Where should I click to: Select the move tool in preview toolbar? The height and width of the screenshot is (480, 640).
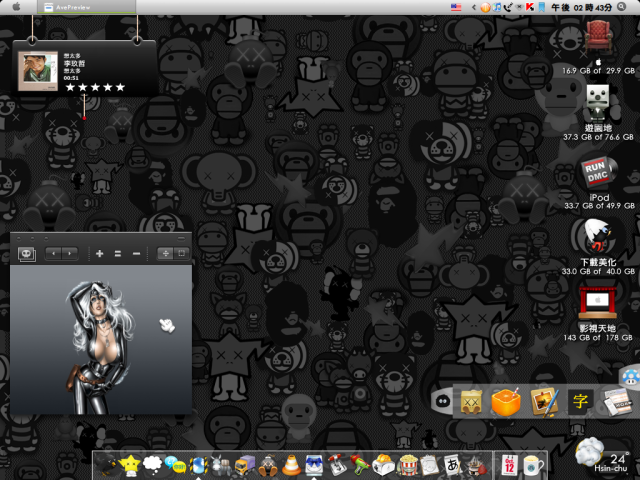[166, 253]
